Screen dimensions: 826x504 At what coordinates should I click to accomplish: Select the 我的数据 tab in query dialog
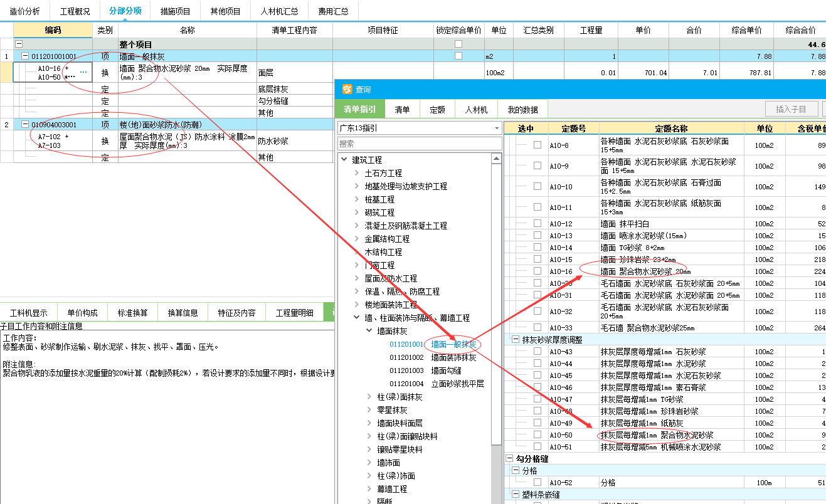tap(523, 109)
